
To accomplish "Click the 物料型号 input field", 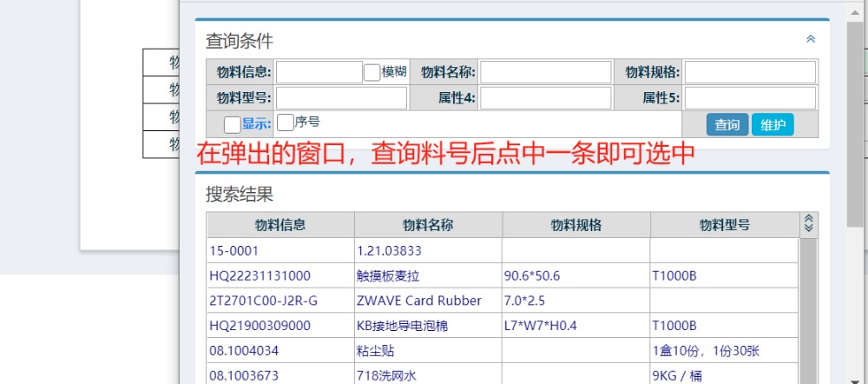I will click(x=341, y=98).
